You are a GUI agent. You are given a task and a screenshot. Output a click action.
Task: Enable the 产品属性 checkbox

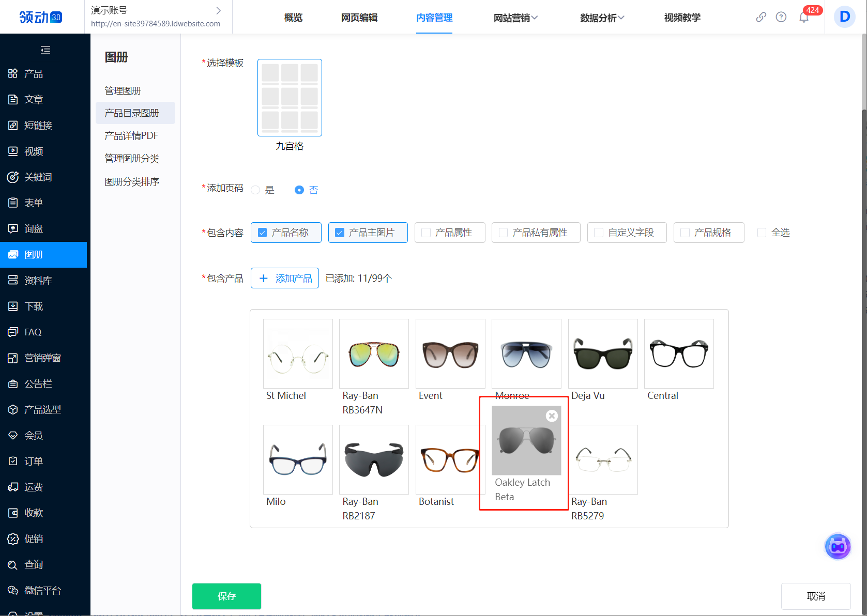point(426,233)
